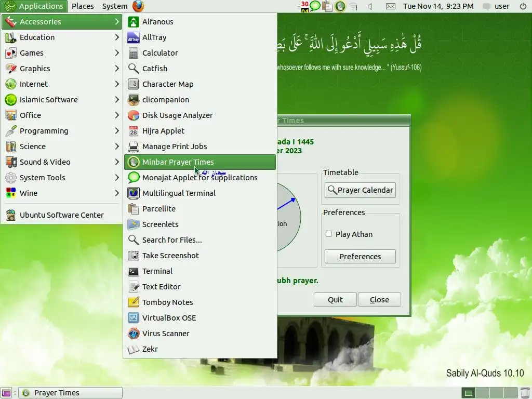Click the user name in top panel

[502, 6]
